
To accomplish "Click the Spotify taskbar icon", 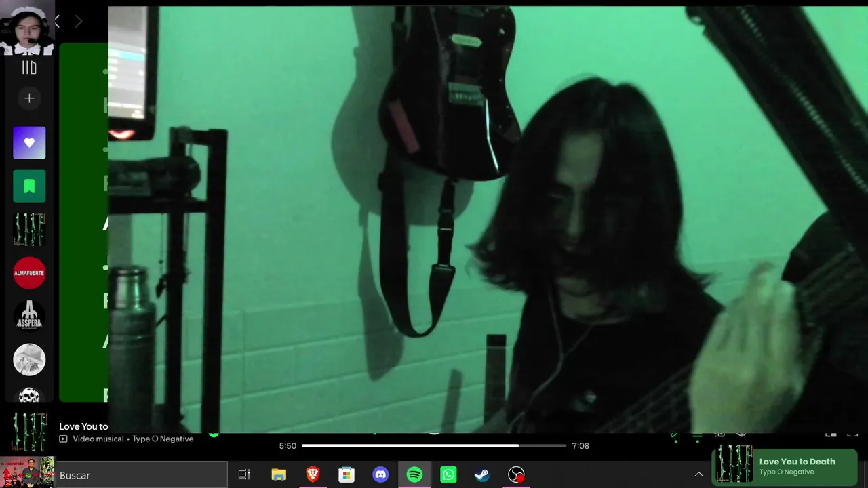I will click(414, 475).
